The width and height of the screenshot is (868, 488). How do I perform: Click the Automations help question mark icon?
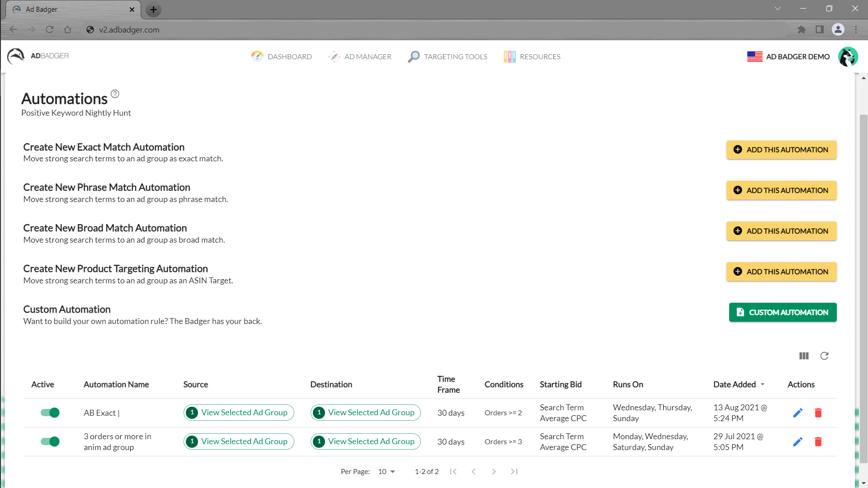(114, 94)
